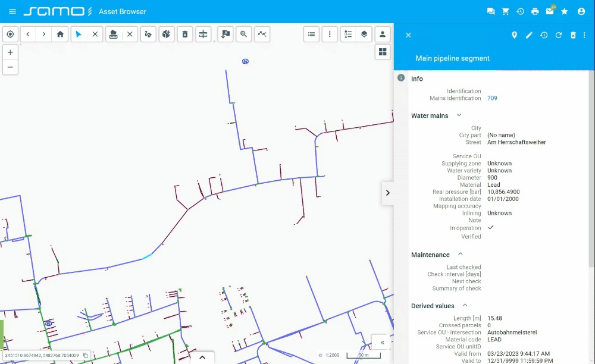The height and width of the screenshot is (364, 595).
Task: Open the chat messages icon
Action: pos(491,11)
